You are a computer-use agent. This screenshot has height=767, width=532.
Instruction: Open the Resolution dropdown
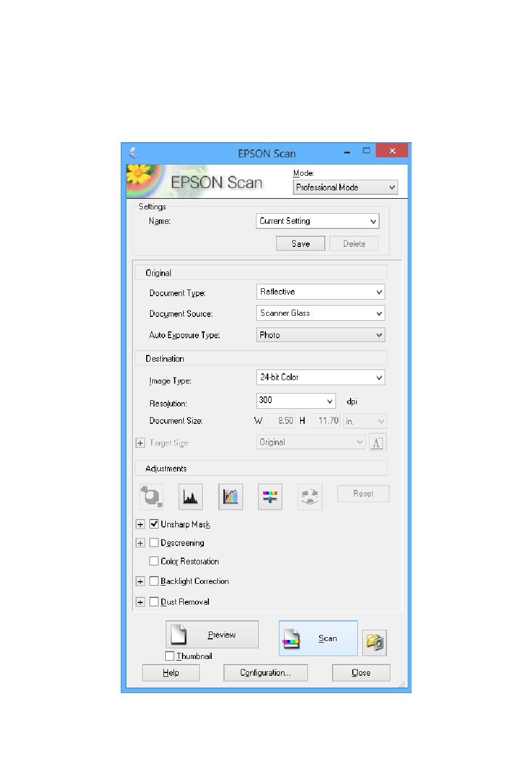tap(296, 400)
